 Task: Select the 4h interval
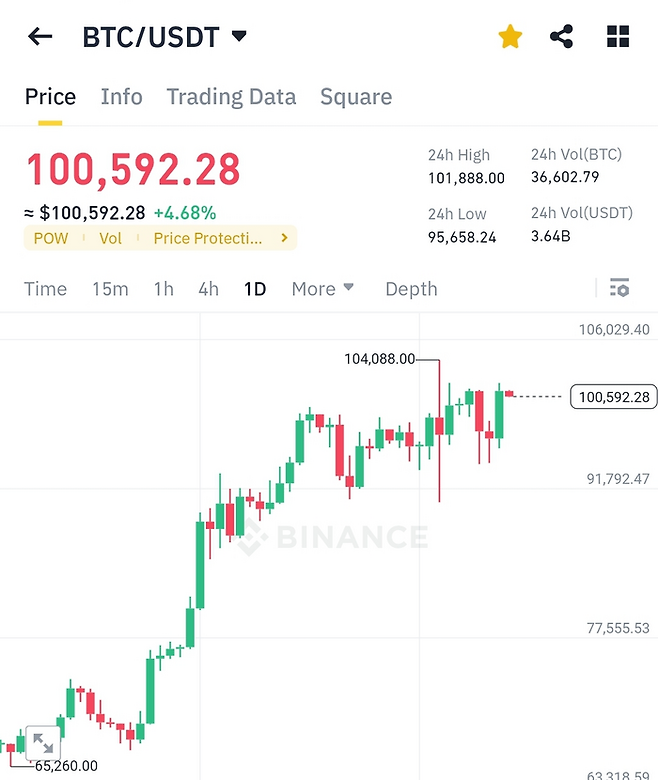point(208,289)
